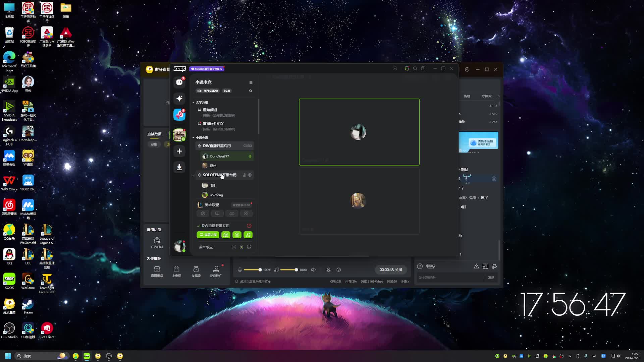Open KOOK discover servers sparkle icon
The height and width of the screenshot is (362, 644).
pyautogui.click(x=179, y=98)
